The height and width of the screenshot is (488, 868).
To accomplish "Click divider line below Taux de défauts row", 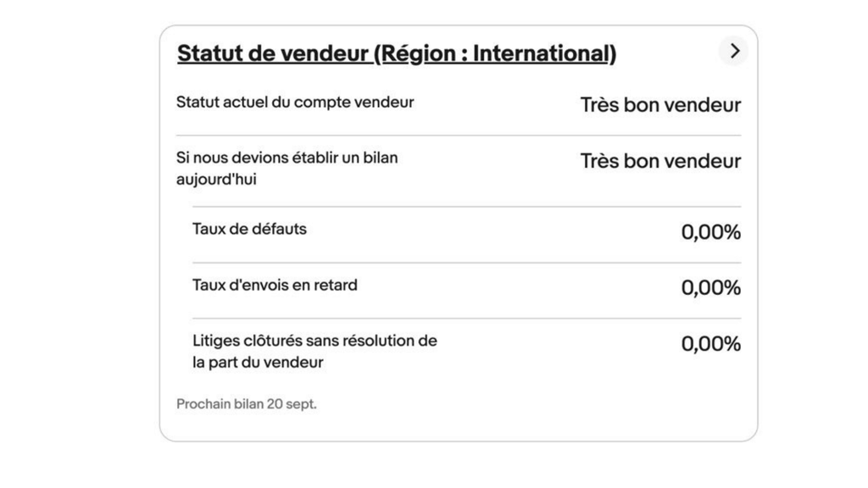I will tap(466, 263).
